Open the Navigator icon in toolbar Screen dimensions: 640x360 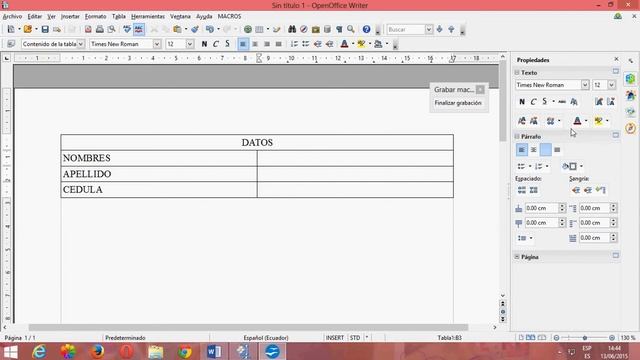[x=304, y=29]
